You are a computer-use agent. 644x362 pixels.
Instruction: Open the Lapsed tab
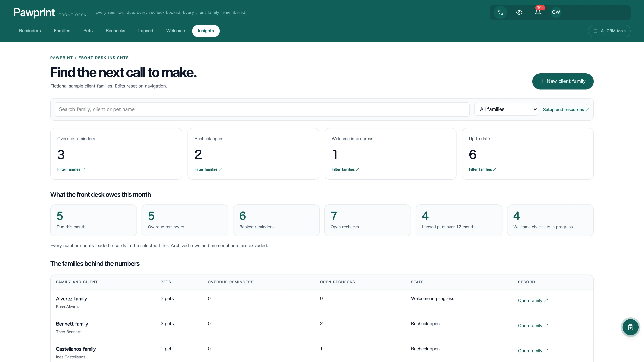coord(146,31)
